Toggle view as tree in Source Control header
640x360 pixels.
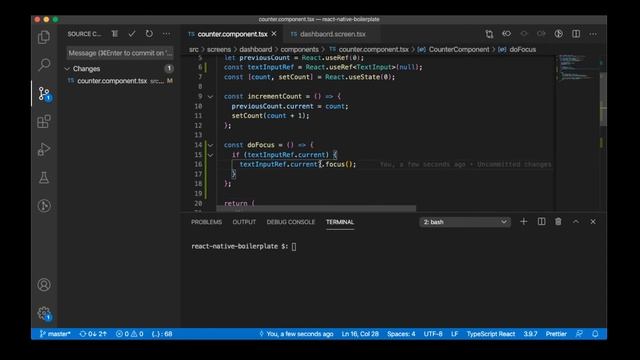pos(115,34)
